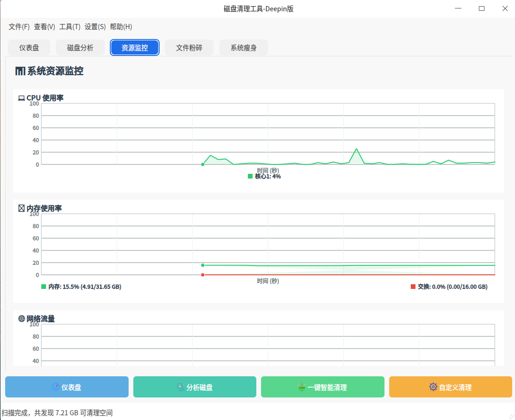Image resolution: width=515 pixels, height=420 pixels.
Task: Switch to the 磁盘分析 tab
Action: (80, 47)
